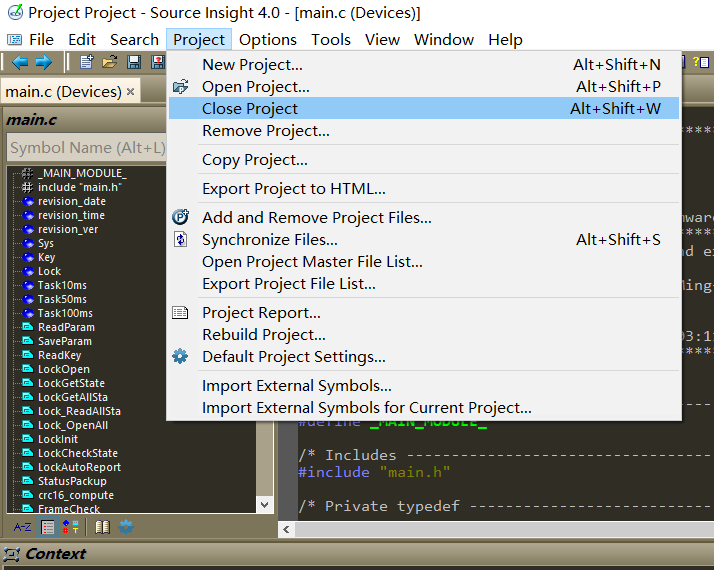714x570 pixels.
Task: Jump to ReadParam function symbol
Action: click(x=66, y=327)
